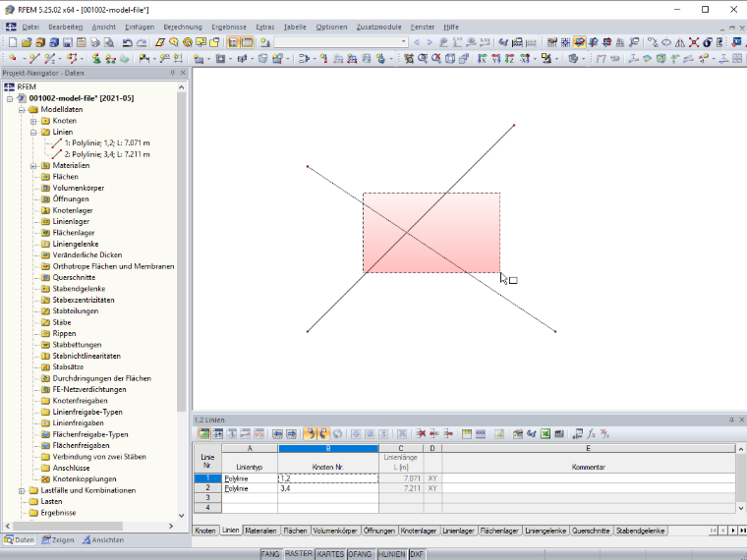The image size is (747, 560).
Task: Undo the last action
Action: [127, 42]
